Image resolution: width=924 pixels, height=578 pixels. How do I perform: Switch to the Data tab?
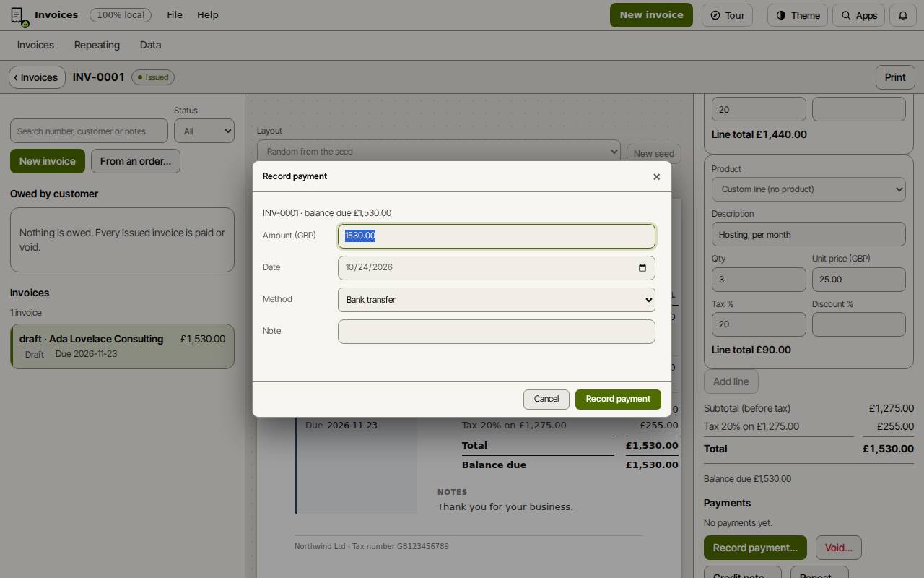pyautogui.click(x=150, y=45)
